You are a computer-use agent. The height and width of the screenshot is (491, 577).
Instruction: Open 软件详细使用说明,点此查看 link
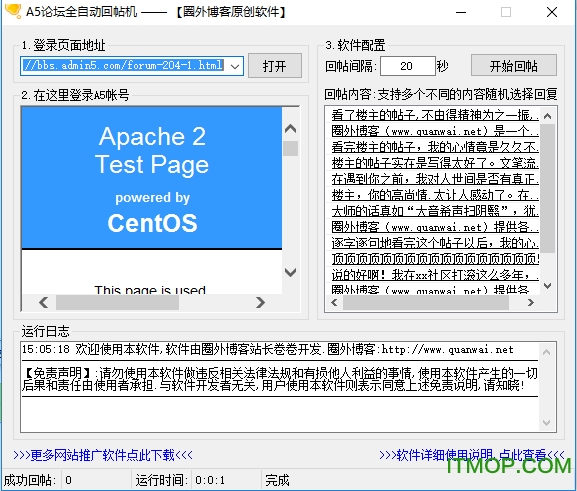(472, 455)
